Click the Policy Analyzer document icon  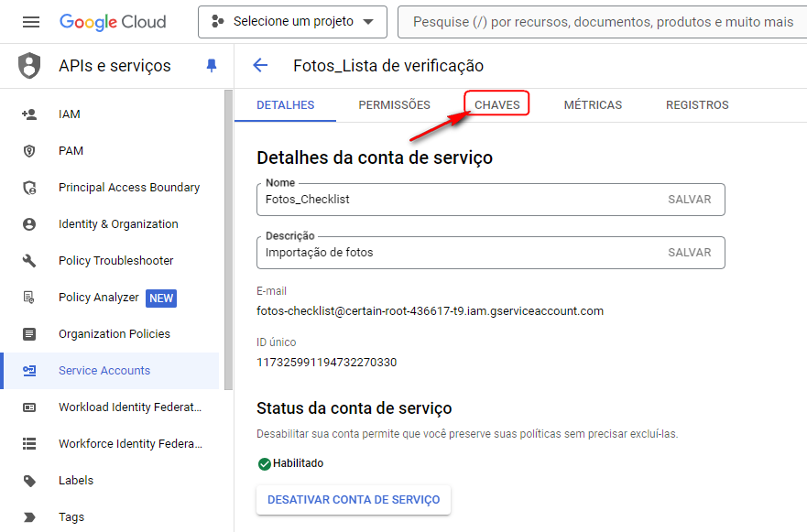[29, 298]
